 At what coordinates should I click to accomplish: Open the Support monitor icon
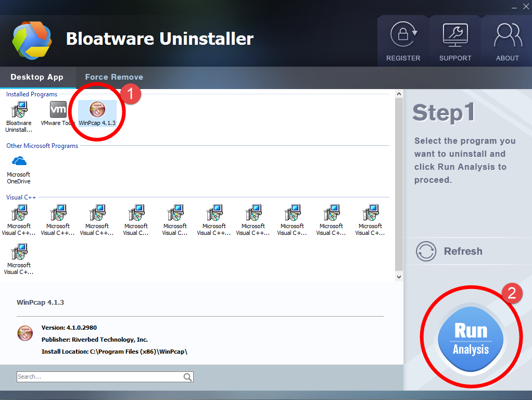point(455,35)
